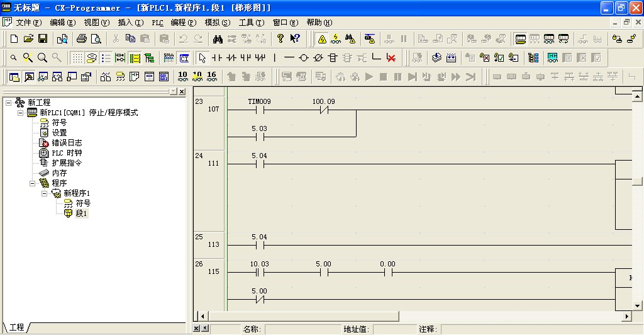The height and width of the screenshot is (335, 644).
Task: Switch to the 工程 tab at bottom
Action: pos(17,327)
